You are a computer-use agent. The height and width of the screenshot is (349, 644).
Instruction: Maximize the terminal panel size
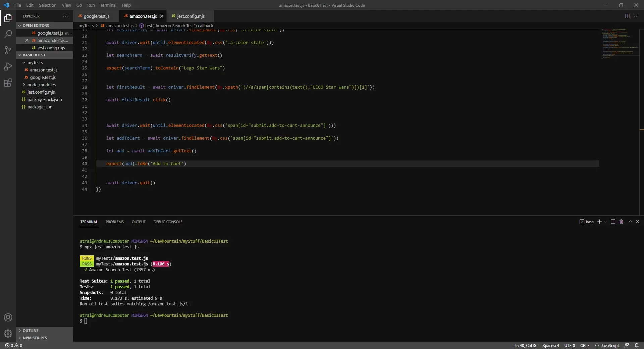pos(630,222)
